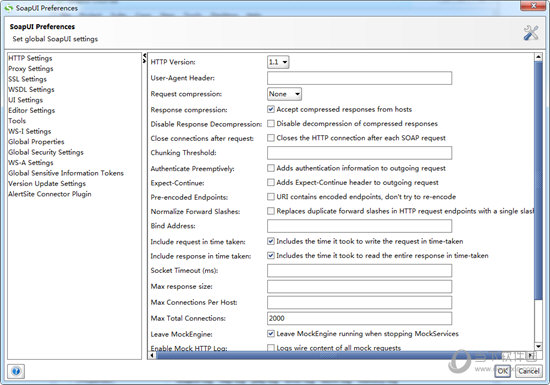Open the help icon button
Image resolution: width=550 pixels, height=385 pixels.
click(16, 371)
